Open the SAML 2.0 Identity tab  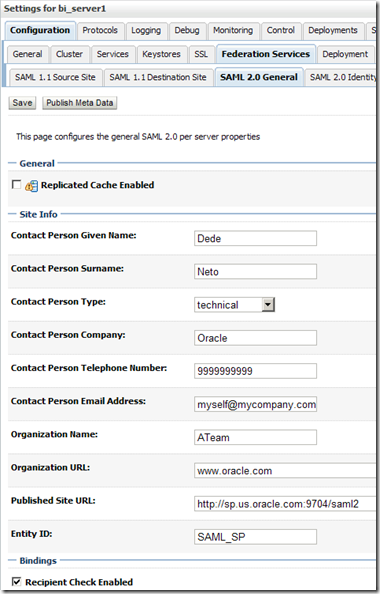(x=342, y=77)
